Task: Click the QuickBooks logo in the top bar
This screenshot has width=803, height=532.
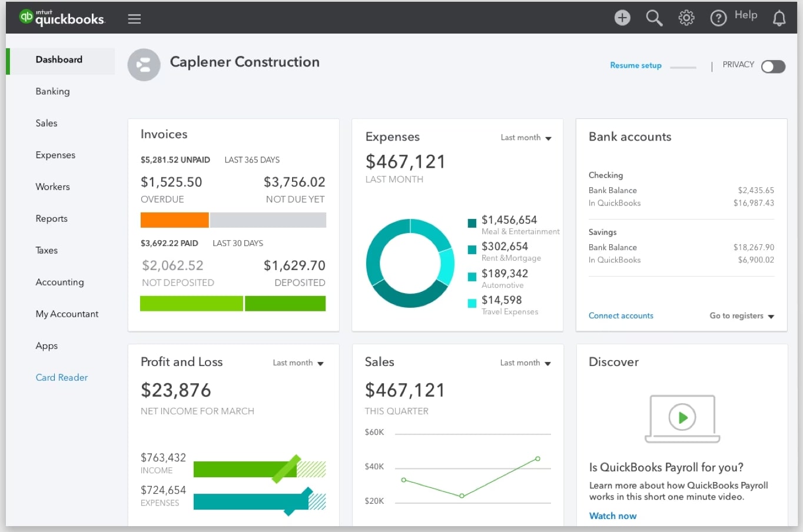Action: [62, 18]
